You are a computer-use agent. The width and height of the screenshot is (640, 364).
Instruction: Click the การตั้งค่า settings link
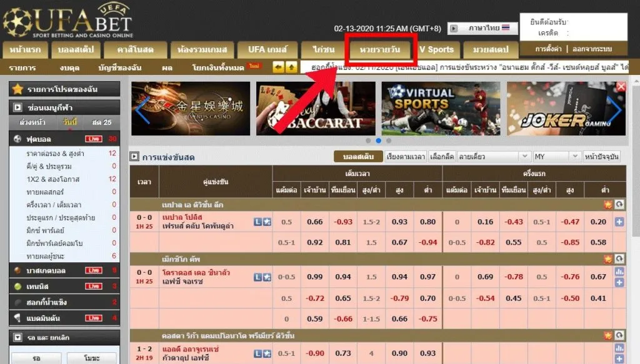[548, 49]
